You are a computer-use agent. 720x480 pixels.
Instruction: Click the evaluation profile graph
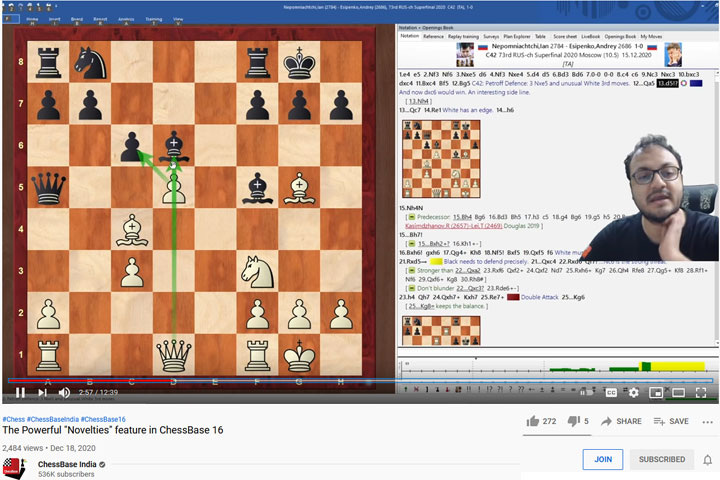556,366
